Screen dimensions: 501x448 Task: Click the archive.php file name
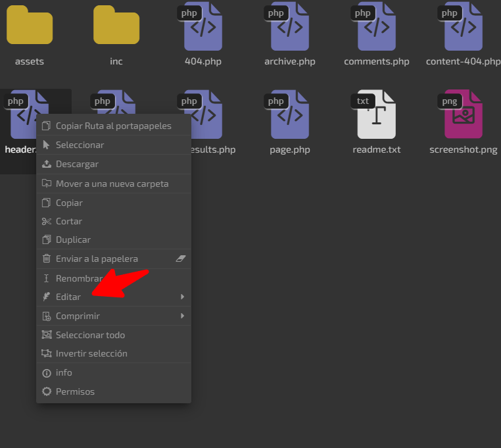tap(290, 61)
